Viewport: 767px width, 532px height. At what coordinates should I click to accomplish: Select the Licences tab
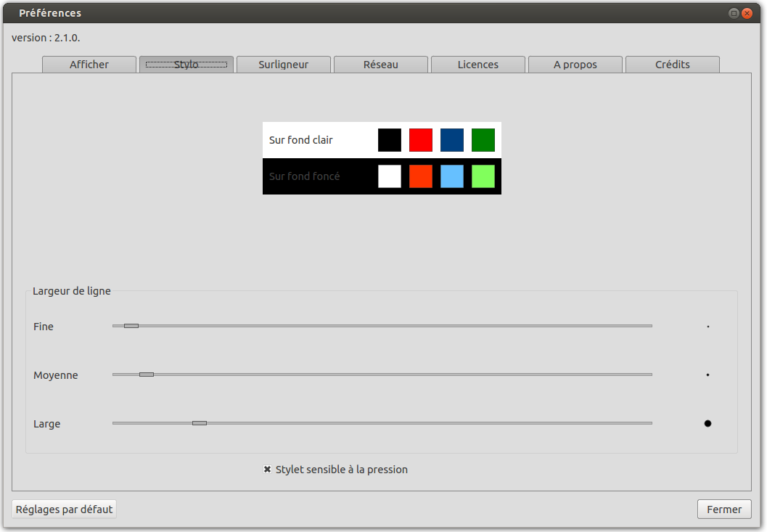coord(477,65)
